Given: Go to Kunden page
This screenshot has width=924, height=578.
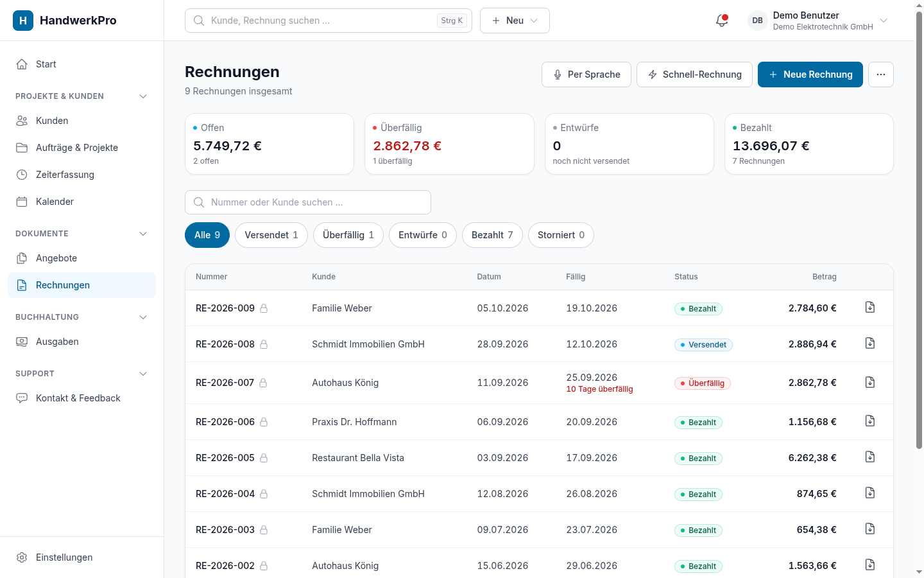Looking at the screenshot, I should click(x=82, y=121).
